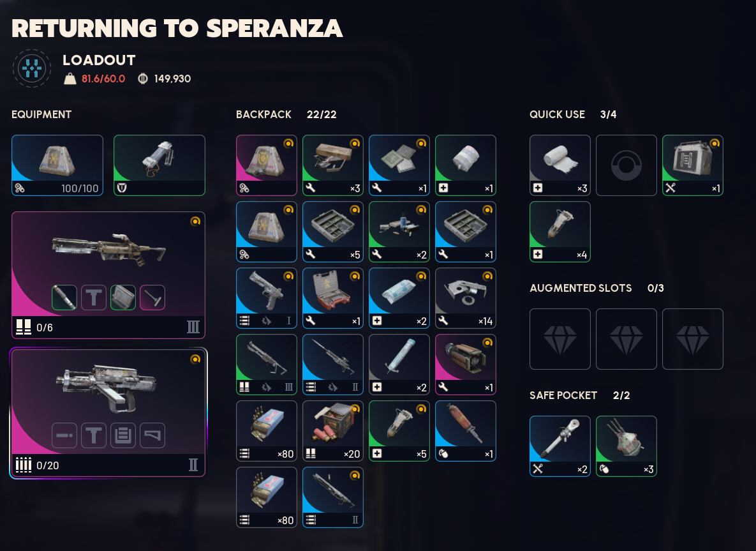Select the third empty augmented slot
This screenshot has width=756, height=551.
tap(693, 339)
